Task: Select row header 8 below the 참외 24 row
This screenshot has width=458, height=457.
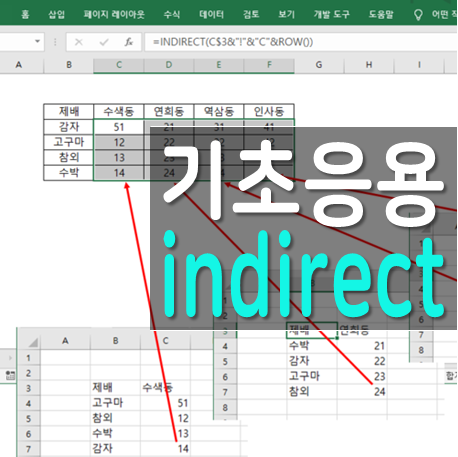Action: (225, 407)
